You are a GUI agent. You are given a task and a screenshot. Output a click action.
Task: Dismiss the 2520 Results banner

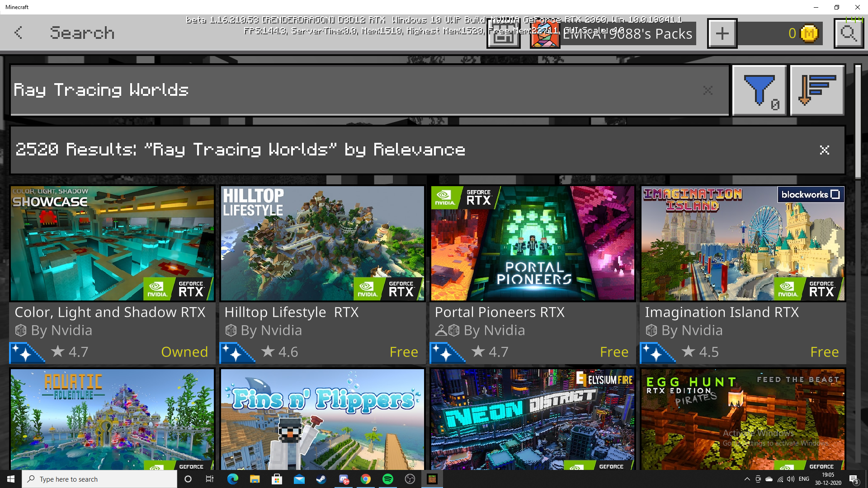click(824, 150)
